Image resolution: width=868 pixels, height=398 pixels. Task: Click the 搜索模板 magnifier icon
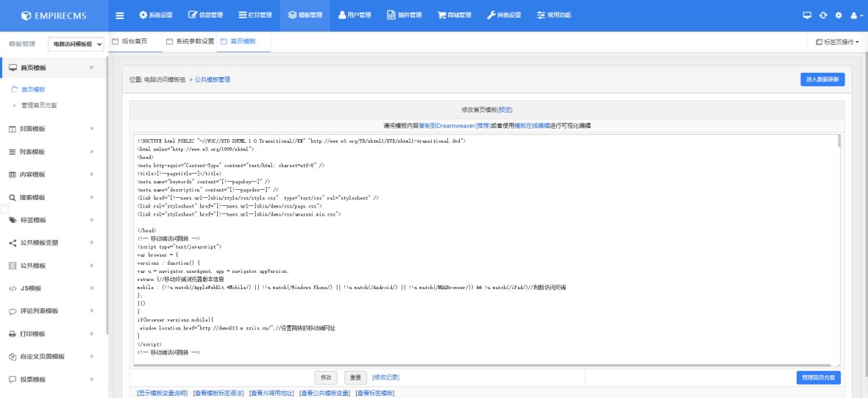point(13,197)
